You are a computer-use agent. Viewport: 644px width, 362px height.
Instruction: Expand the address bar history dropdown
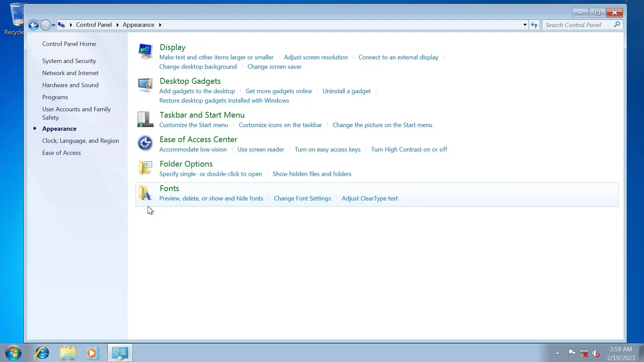525,25
